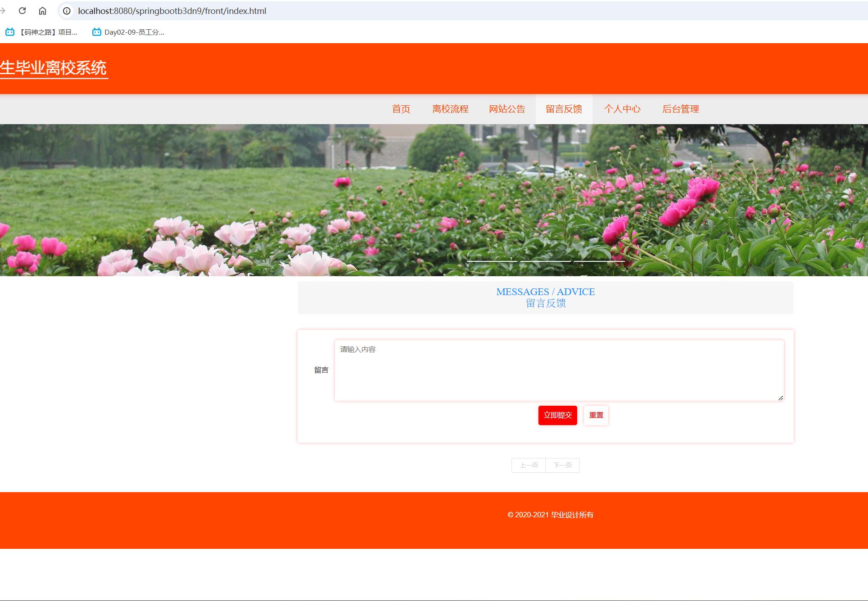Click the 生毕业离校系统 site title link
Viewport: 868px width, 601px height.
tap(54, 68)
